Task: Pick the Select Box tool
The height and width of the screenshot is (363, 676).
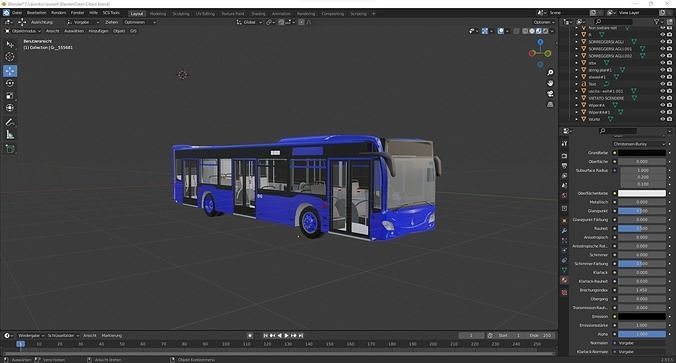Action: [x=9, y=44]
